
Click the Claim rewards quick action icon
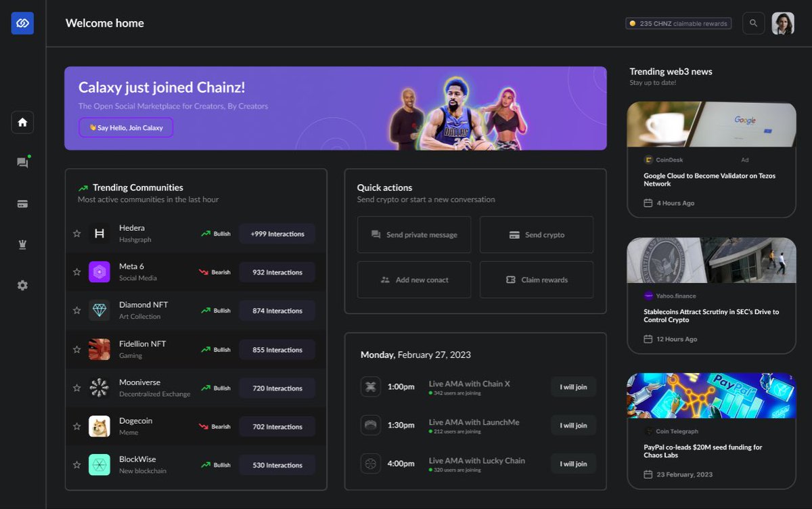(x=512, y=280)
